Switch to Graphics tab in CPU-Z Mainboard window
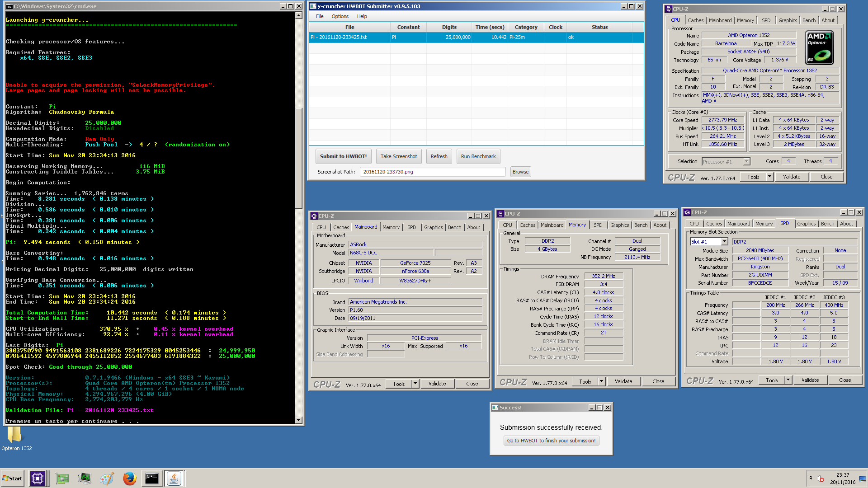 click(433, 227)
